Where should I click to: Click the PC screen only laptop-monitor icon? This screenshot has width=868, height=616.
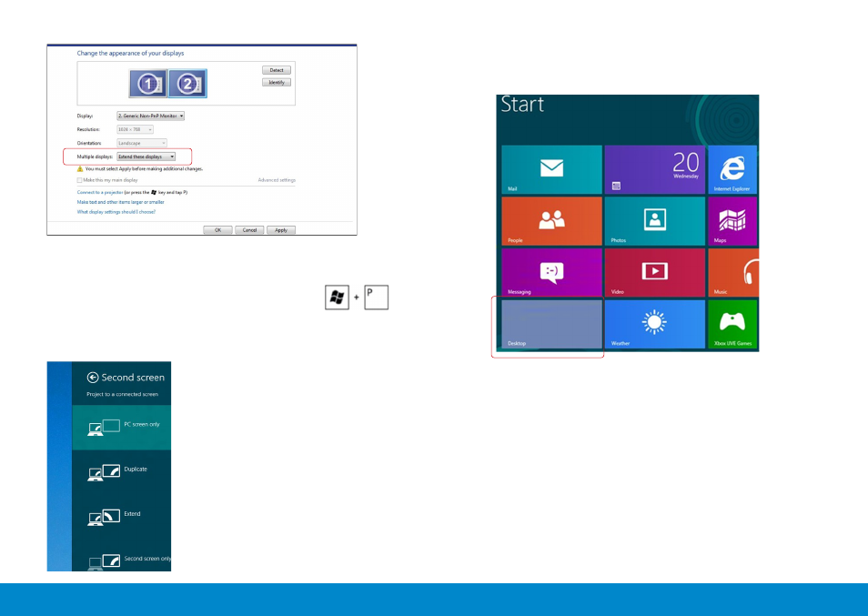coord(104,428)
